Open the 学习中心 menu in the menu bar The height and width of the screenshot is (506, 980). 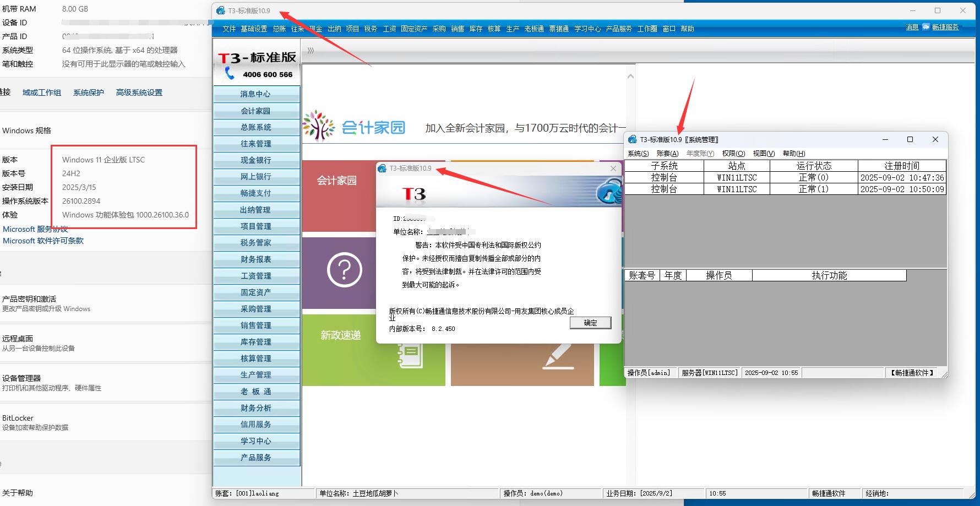pyautogui.click(x=587, y=29)
